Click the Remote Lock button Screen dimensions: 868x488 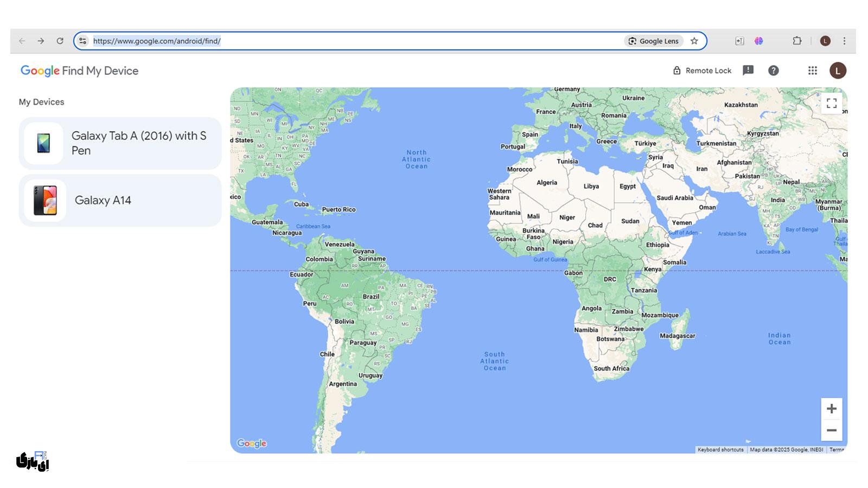click(x=702, y=70)
